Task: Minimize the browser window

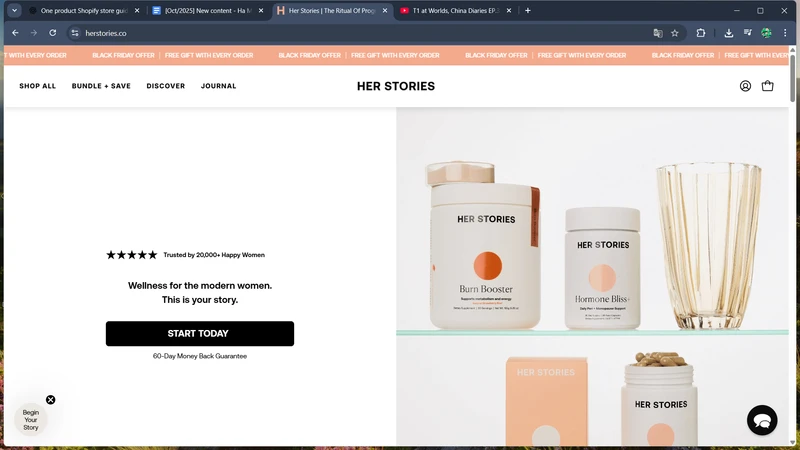Action: click(x=736, y=10)
